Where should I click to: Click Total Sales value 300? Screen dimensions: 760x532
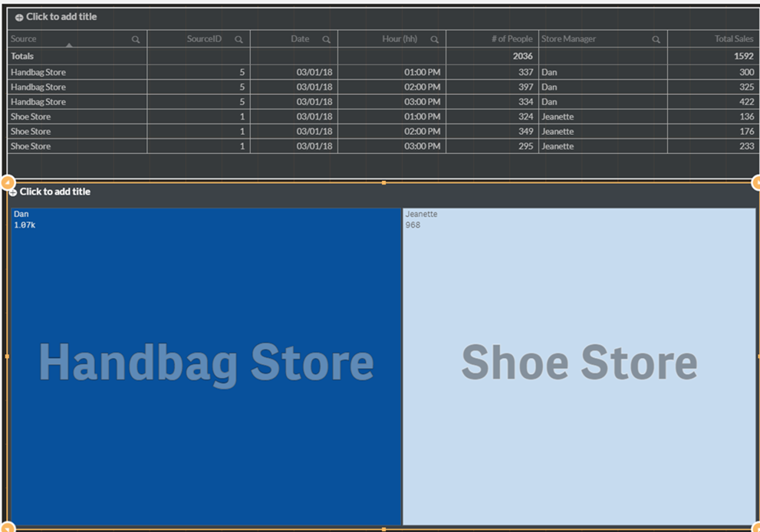[x=746, y=72]
